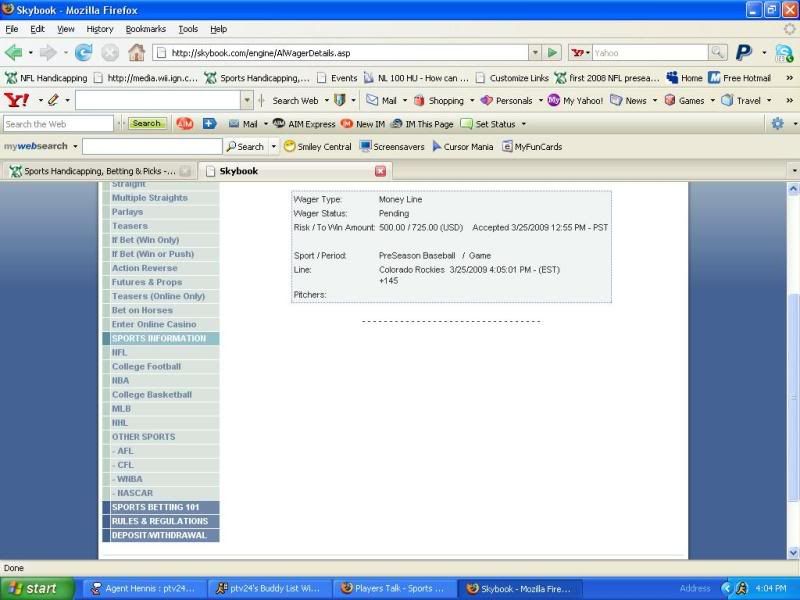Open ptv24's Buddy List taskbar item
Screen dimensions: 800x600
point(268,588)
